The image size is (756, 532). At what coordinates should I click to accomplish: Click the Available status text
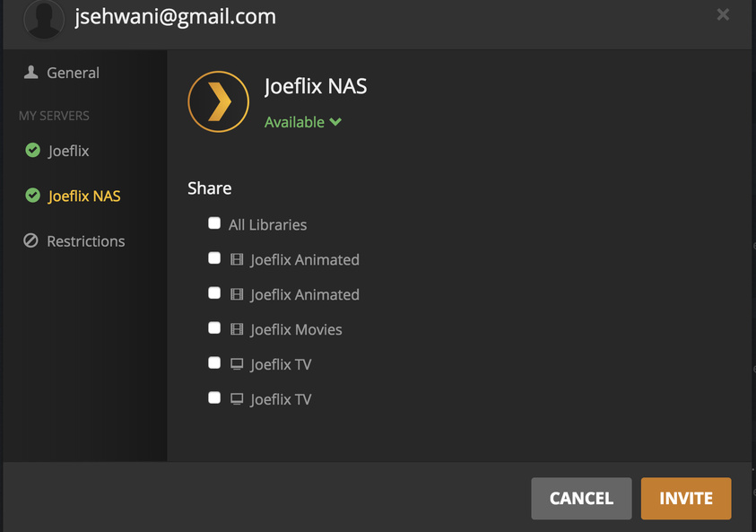(x=294, y=122)
